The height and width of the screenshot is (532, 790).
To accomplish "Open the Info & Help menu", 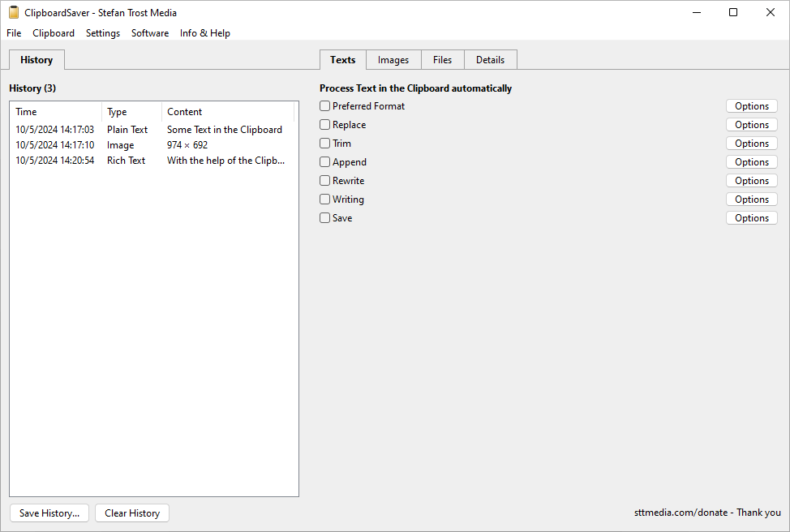I will (204, 33).
